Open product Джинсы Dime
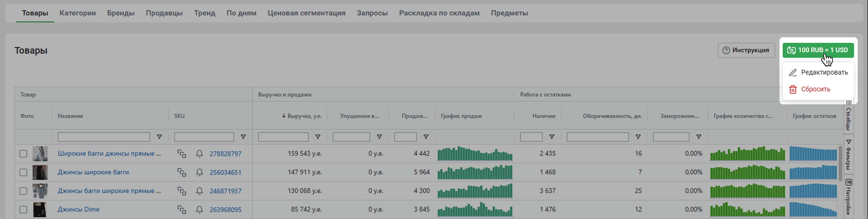Viewport: 868px width, 219px height. (79, 210)
